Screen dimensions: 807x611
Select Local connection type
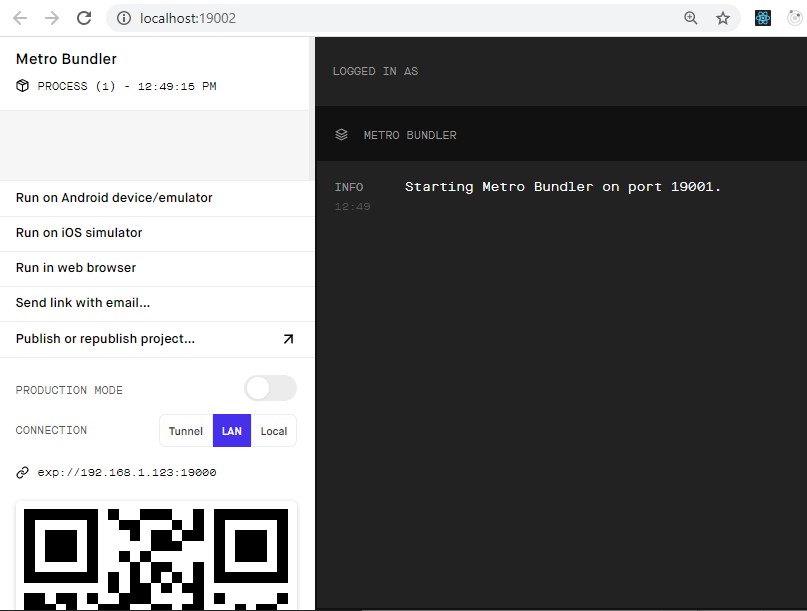[x=273, y=431]
